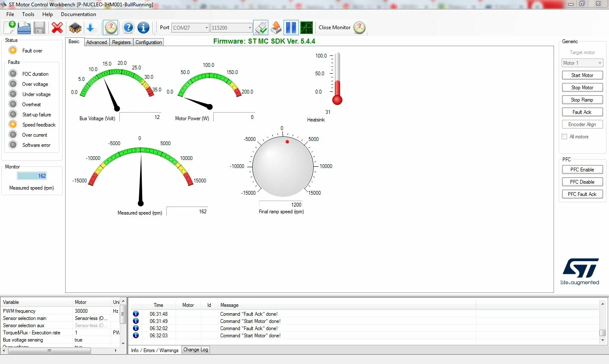Viewport: 609px width, 364px height.
Task: Open the File menu
Action: pos(10,14)
